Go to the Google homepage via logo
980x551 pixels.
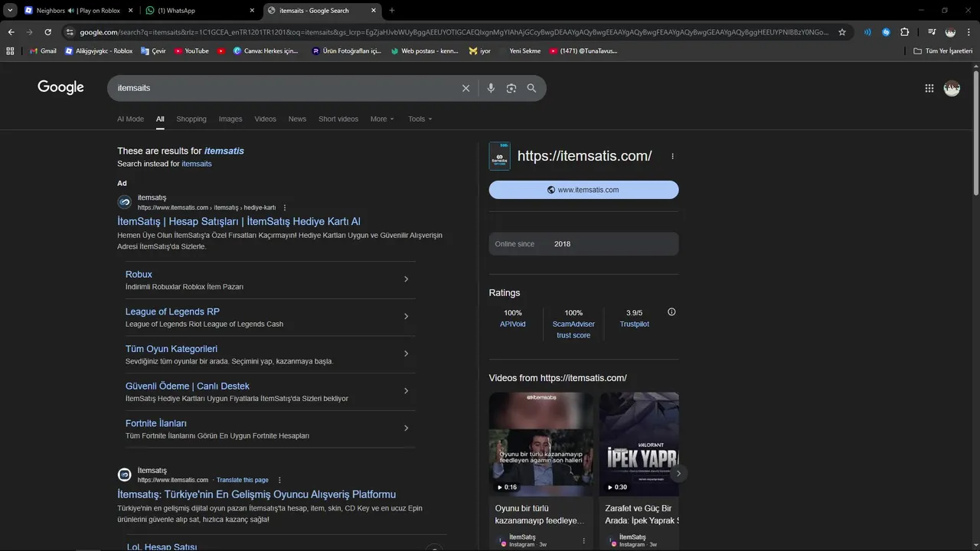[x=60, y=87]
